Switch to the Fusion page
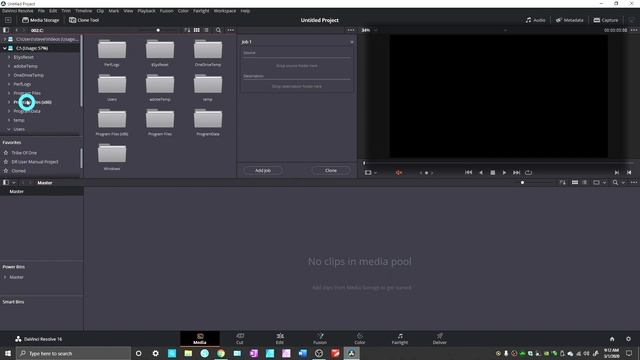640x360 pixels. click(320, 338)
